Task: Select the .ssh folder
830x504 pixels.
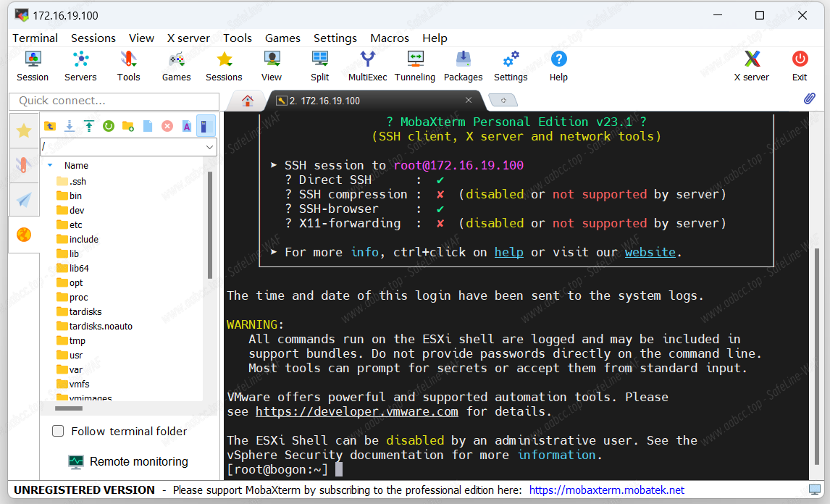Action: [x=71, y=181]
